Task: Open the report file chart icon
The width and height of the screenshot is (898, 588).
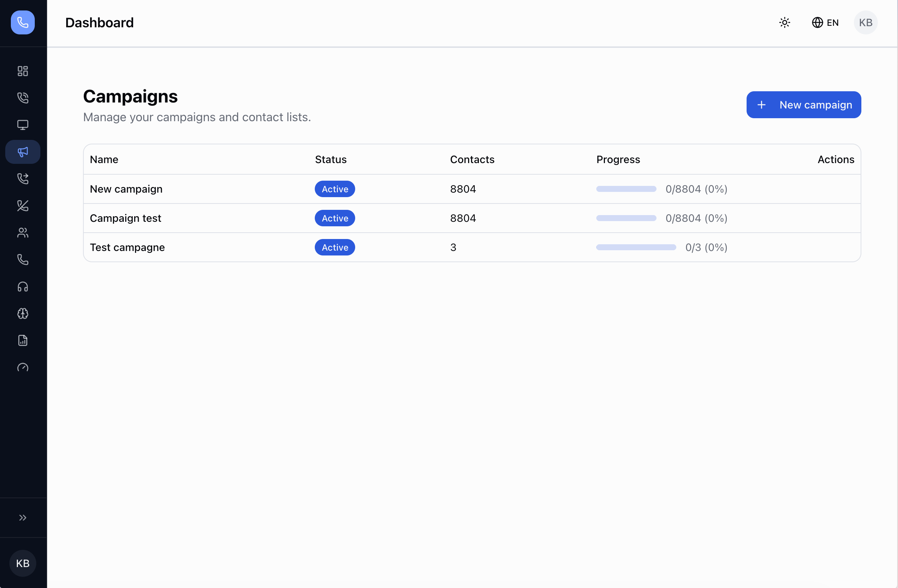Action: (x=23, y=340)
